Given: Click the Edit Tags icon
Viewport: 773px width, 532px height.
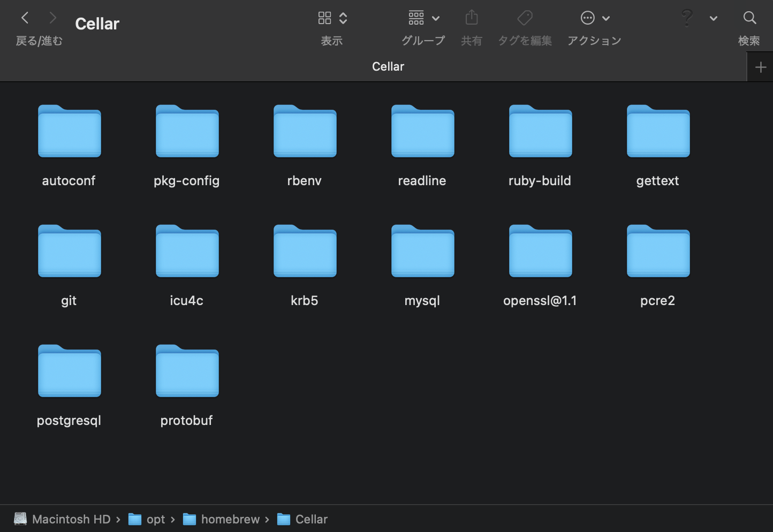Looking at the screenshot, I should (525, 18).
